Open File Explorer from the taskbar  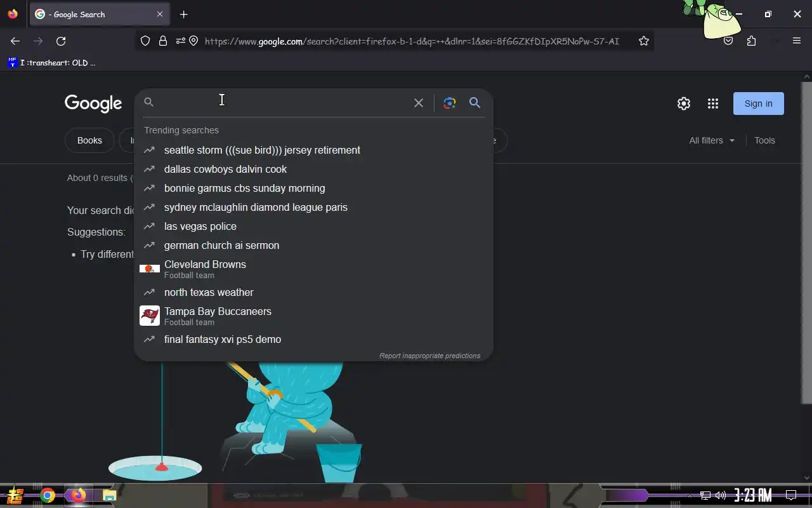[x=109, y=495]
